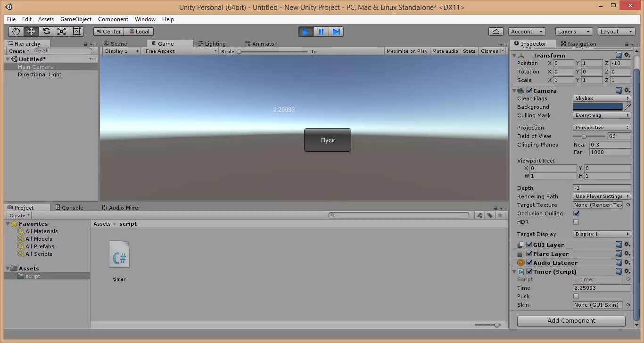Select the Move tool
This screenshot has width=644, height=343.
[x=31, y=32]
